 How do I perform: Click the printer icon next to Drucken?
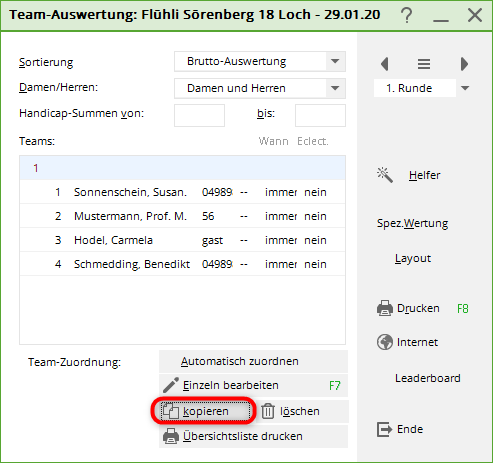pos(385,308)
